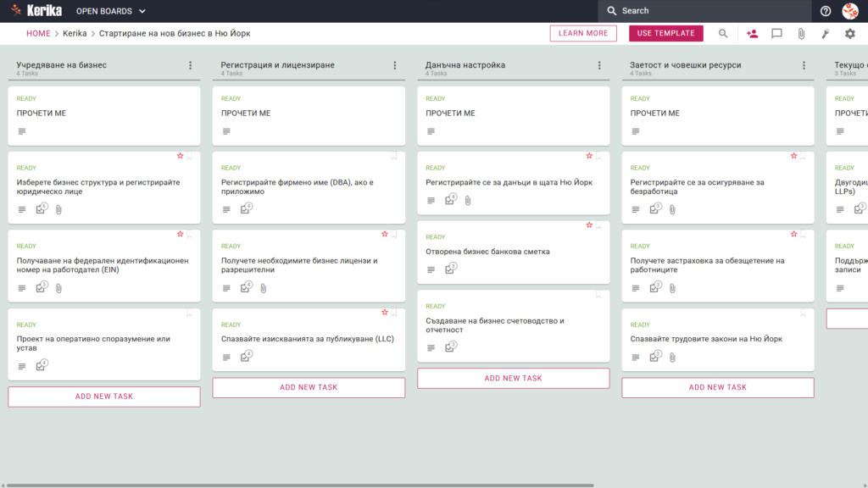Toggle star on Спазвайте изискванията за публикуване card

(x=385, y=313)
